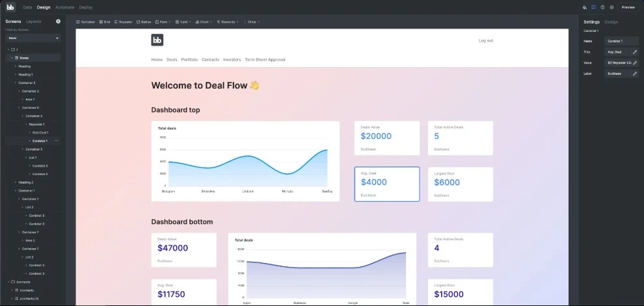Image resolution: width=644 pixels, height=306 pixels.
Task: Click pencil icon beside Title field
Action: pyautogui.click(x=635, y=51)
